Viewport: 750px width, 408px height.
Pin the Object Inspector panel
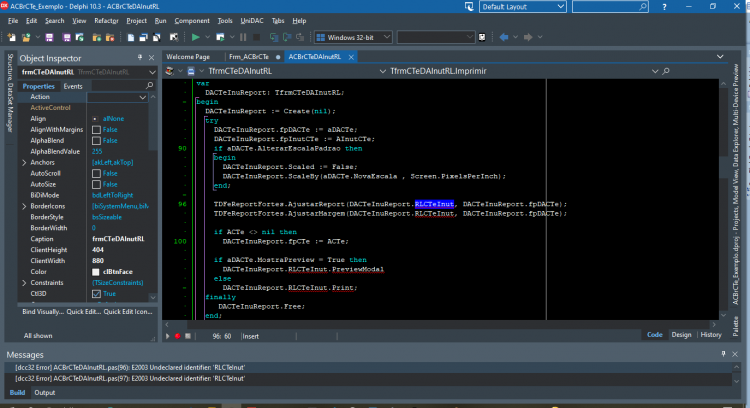pos(140,57)
